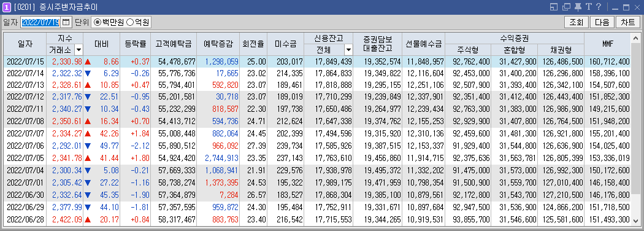Click the 차트 chart button
Image resolution: width=644 pixels, height=231 pixels.
pos(628,22)
